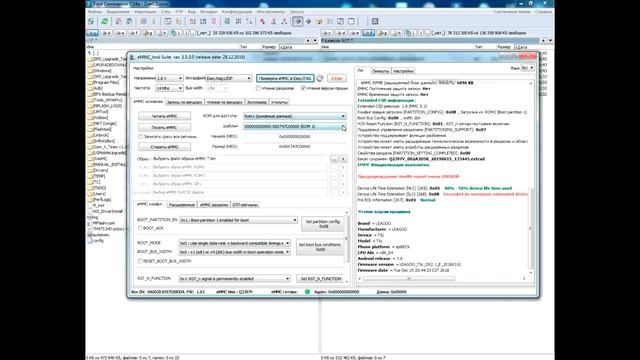This screenshot has width=640, height=360.
Task: Open the language RU dropdown
Action: coord(528,68)
